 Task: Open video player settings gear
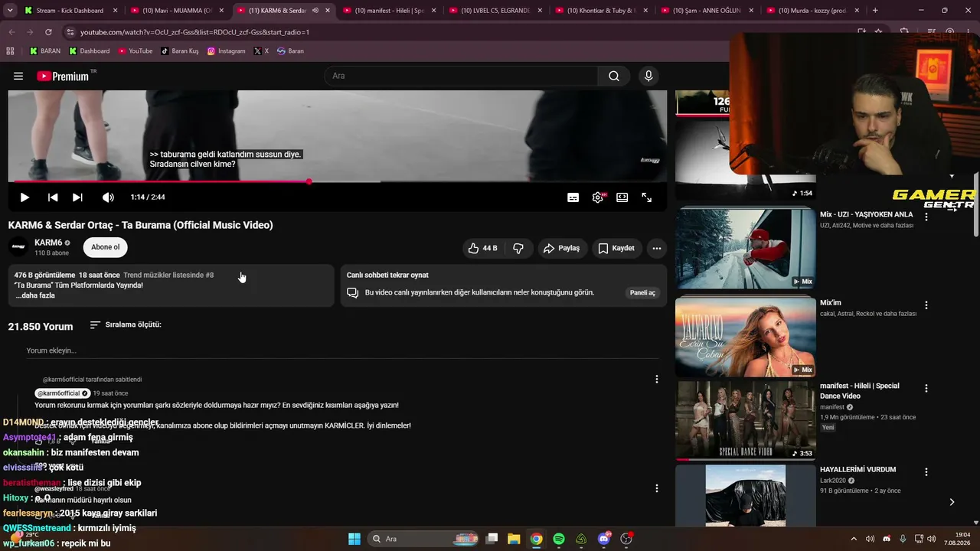(598, 197)
